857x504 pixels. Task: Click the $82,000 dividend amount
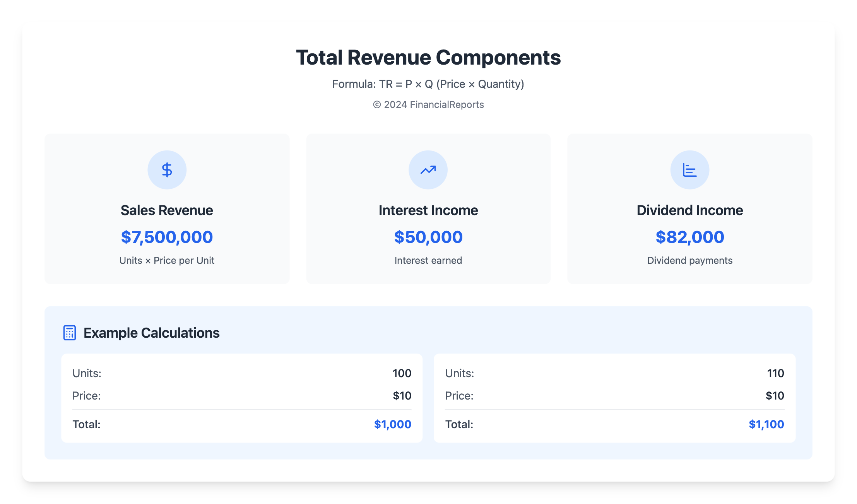pos(689,237)
